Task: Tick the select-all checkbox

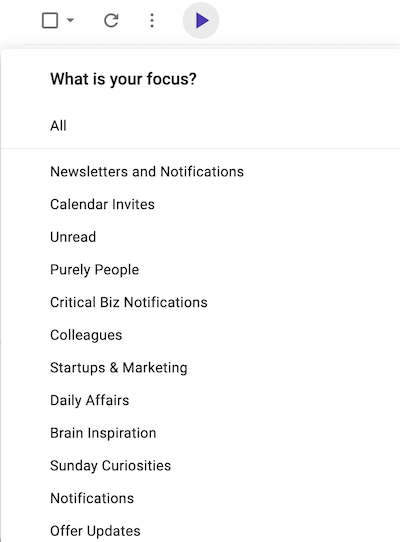Action: 50,20
